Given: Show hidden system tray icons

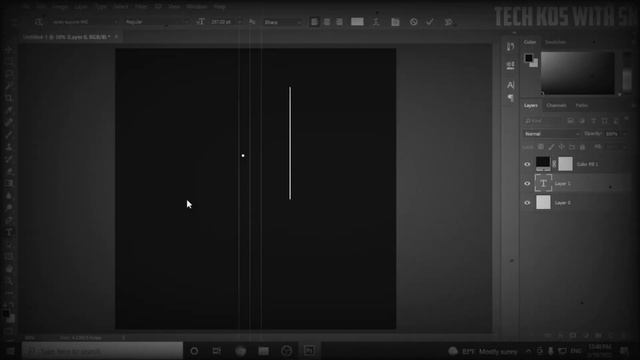Looking at the screenshot, I should coord(529,351).
